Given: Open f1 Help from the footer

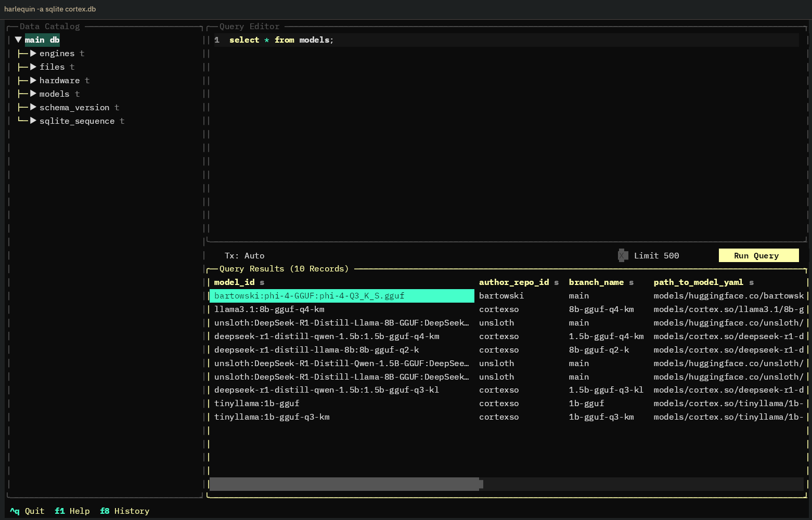Looking at the screenshot, I should point(72,511).
